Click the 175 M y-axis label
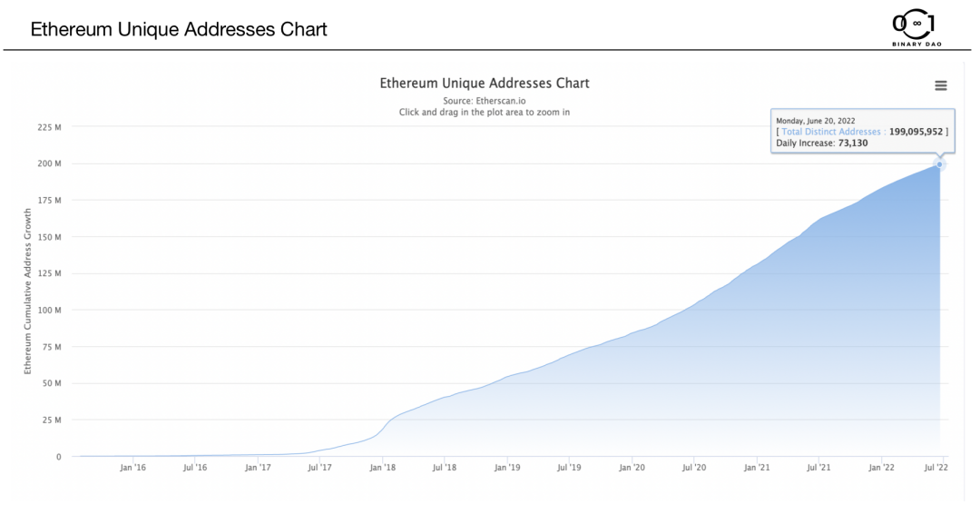The image size is (980, 524). point(49,200)
